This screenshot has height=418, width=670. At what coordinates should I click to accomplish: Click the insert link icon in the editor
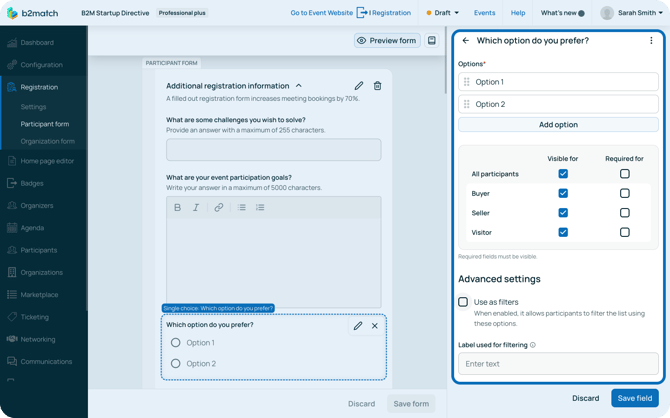pos(219,208)
